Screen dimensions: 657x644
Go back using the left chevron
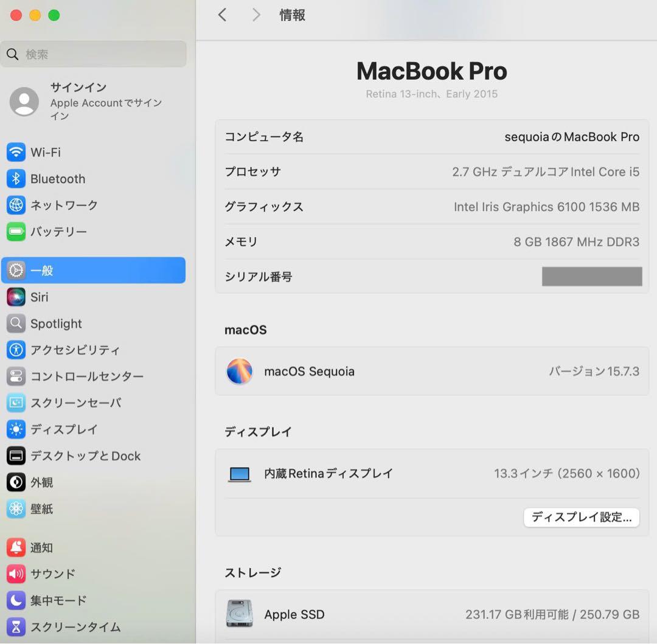click(x=222, y=15)
